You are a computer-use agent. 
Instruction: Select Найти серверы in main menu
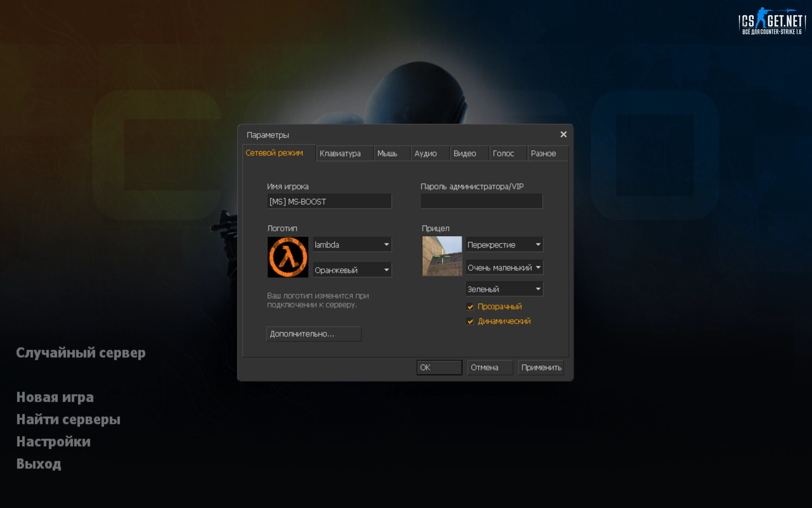[x=69, y=420]
